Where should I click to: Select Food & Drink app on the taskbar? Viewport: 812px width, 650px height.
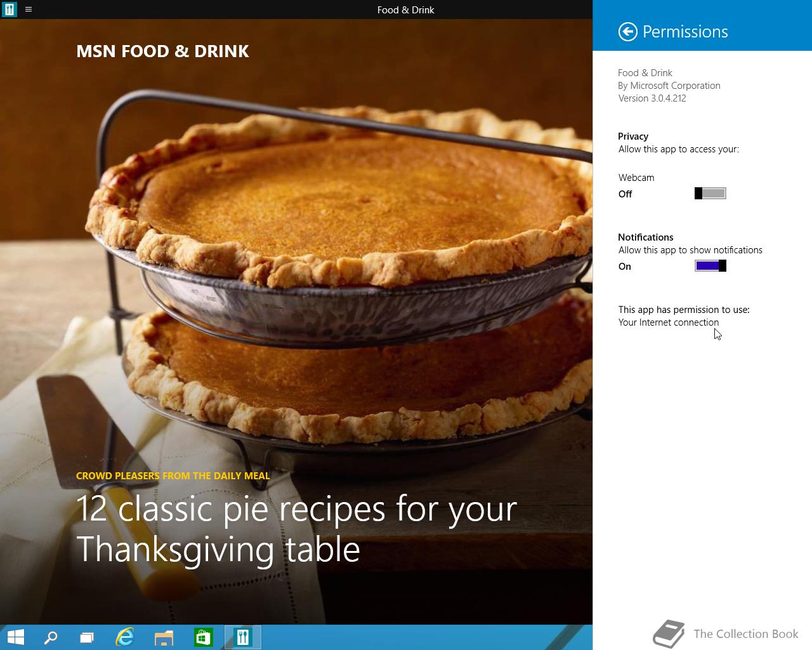click(x=242, y=637)
